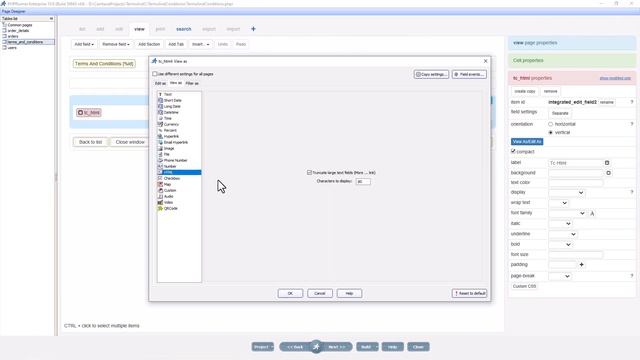Image resolution: width=640 pixels, height=360 pixels.
Task: Select the Number format icon
Action: (x=160, y=166)
